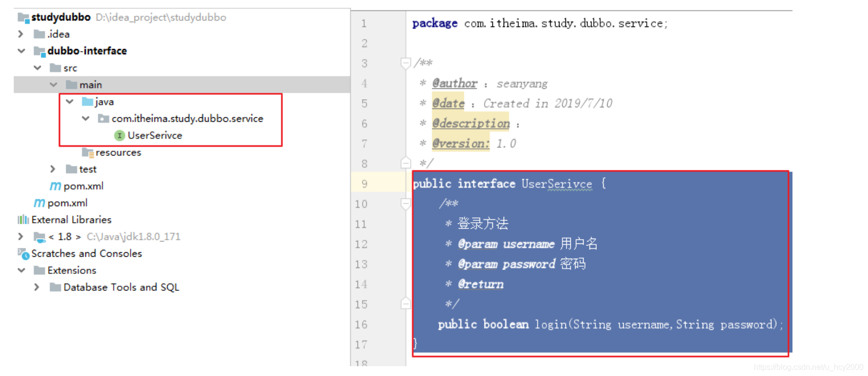
Task: Click the UserSerivce interface name in editor
Action: [557, 184]
